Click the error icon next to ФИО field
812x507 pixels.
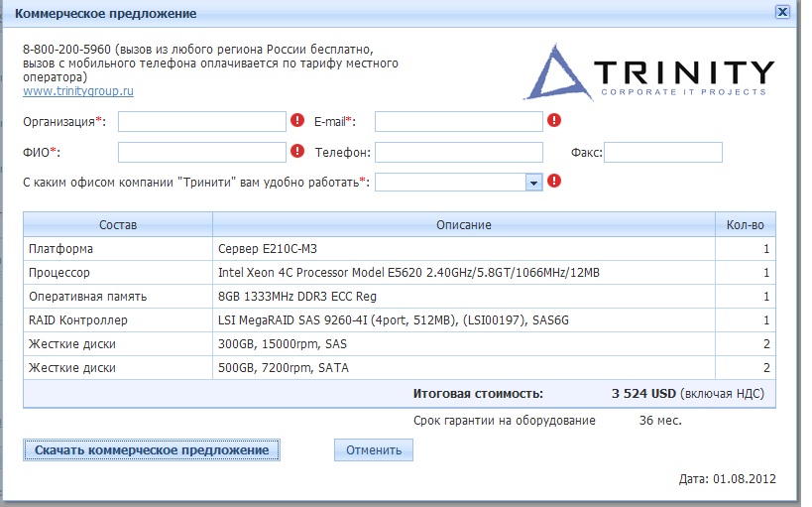[x=297, y=152]
